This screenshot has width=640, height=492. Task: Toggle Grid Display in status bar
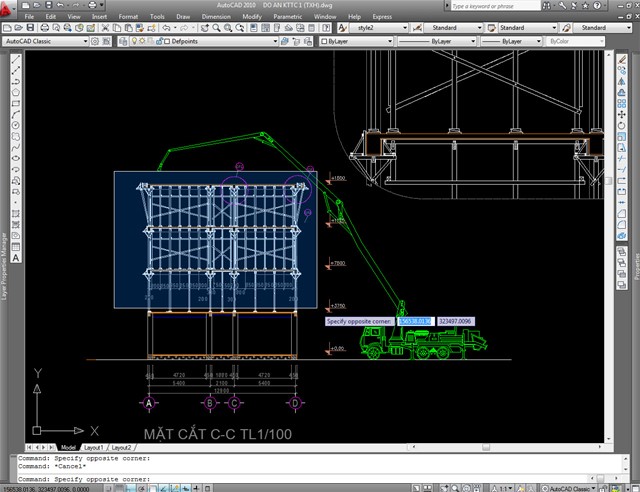coord(119,488)
